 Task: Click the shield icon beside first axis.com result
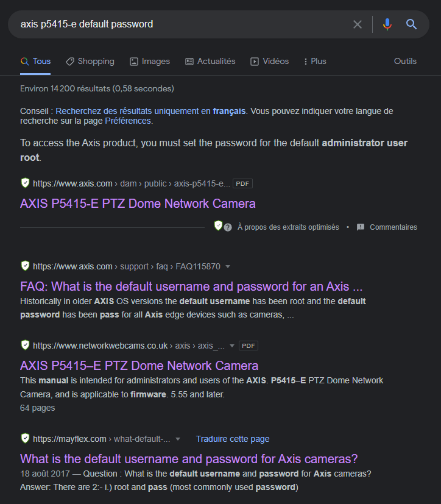pos(25,183)
